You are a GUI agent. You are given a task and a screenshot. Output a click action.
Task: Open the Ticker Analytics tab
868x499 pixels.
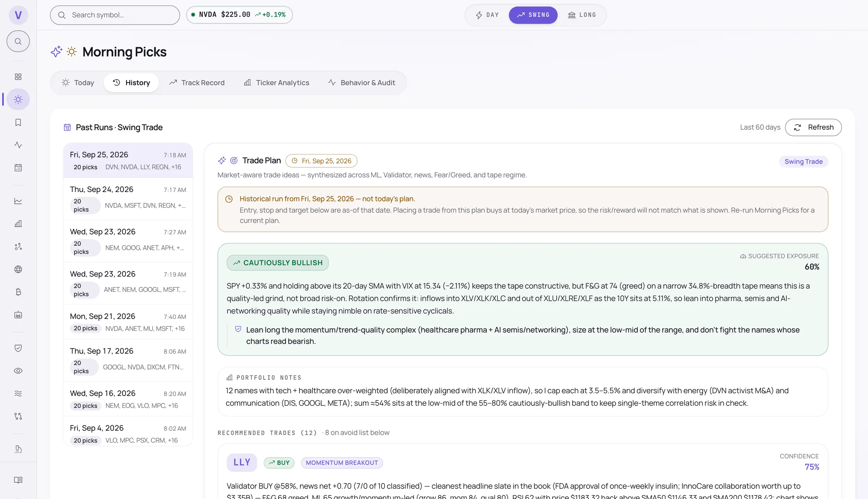pos(276,83)
